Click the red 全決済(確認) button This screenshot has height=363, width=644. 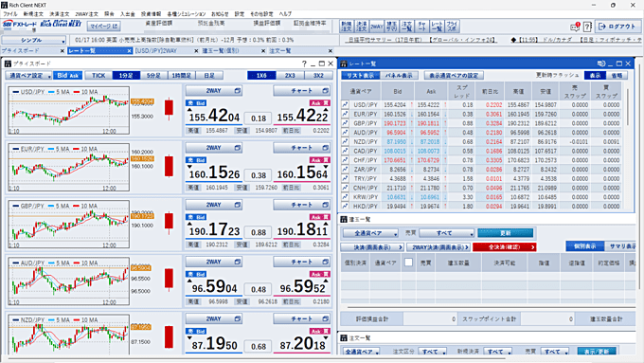(x=505, y=247)
